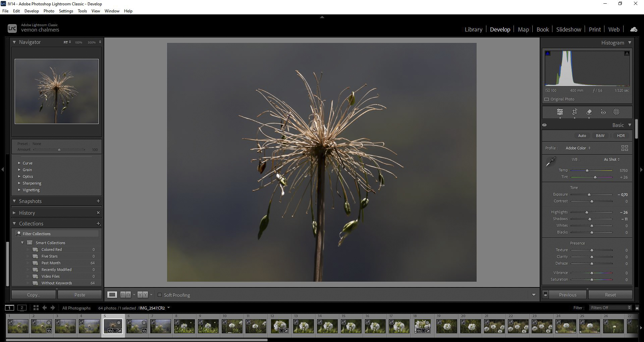The image size is (644, 342).
Task: Open the Adobe Color profile dropdown
Action: 578,148
